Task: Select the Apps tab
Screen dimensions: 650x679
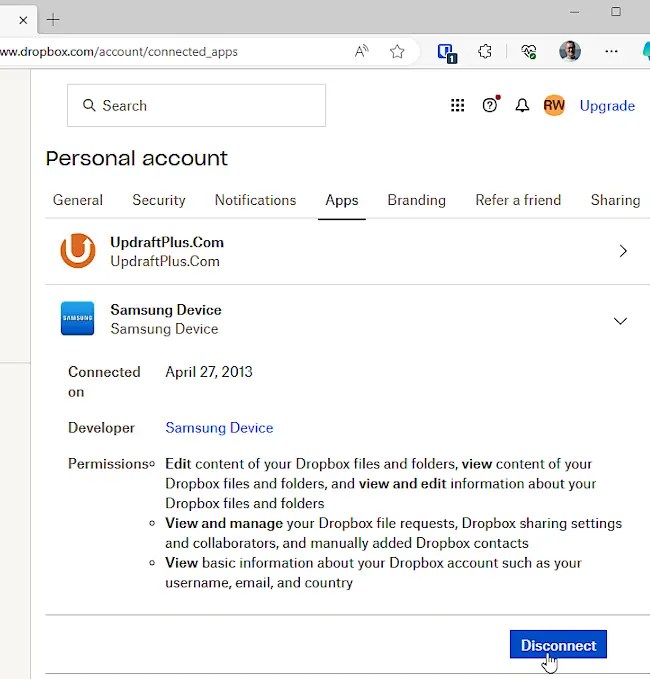Action: point(342,200)
